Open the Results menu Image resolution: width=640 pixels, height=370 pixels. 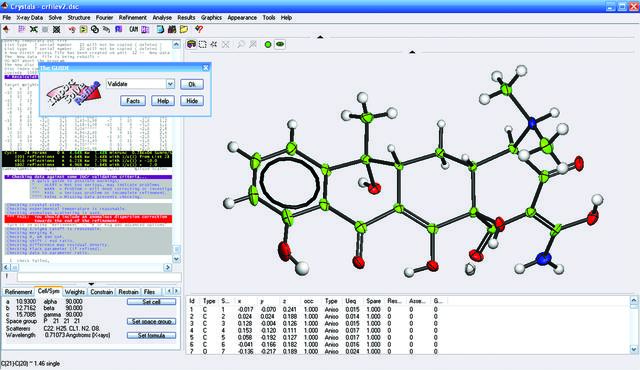(x=186, y=18)
